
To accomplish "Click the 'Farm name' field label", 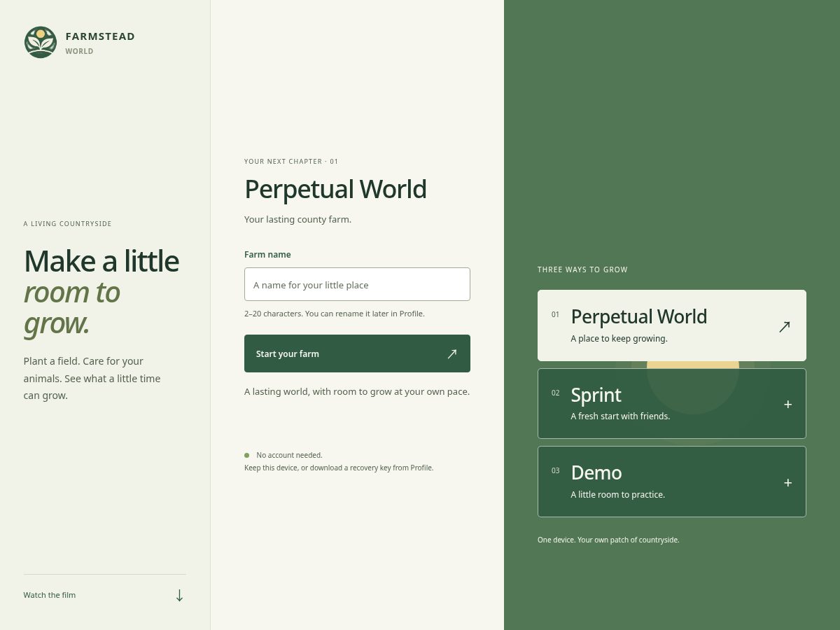I will click(267, 254).
